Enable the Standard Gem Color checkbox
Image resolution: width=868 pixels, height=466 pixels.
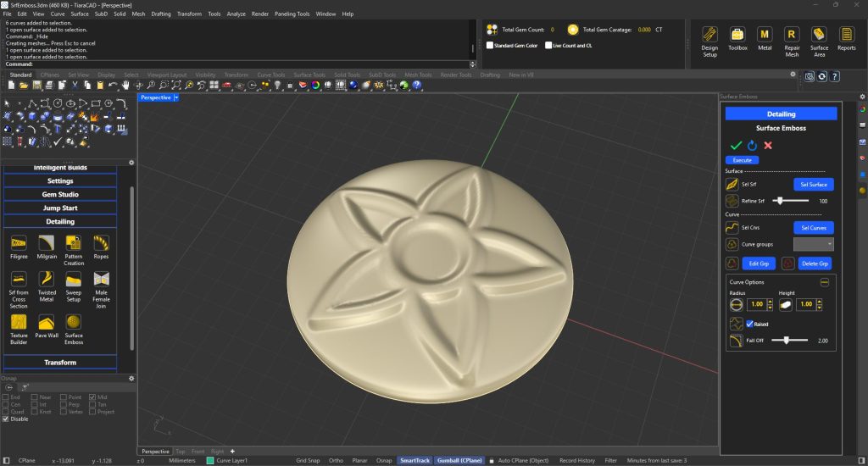point(490,45)
